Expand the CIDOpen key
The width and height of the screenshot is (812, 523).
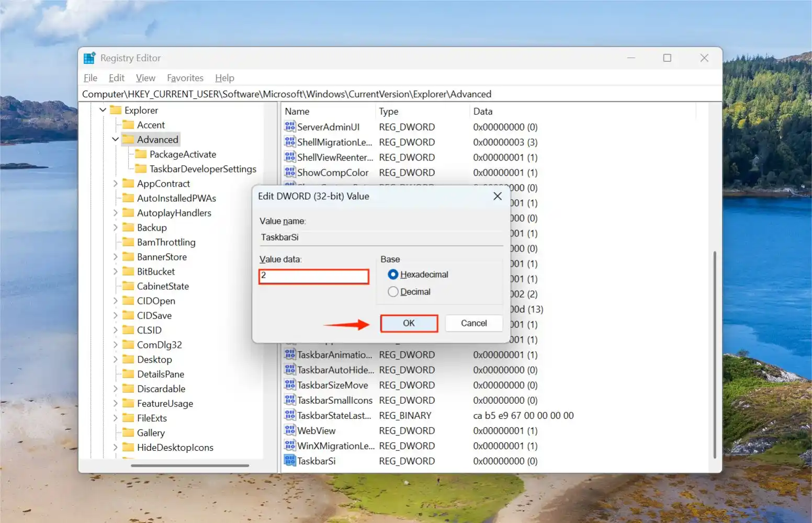(x=116, y=300)
